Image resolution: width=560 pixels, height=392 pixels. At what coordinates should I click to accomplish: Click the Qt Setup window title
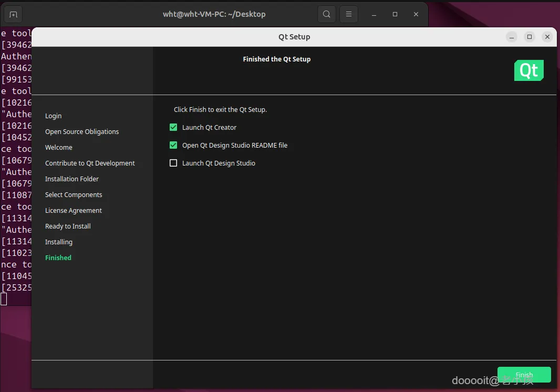tap(294, 37)
